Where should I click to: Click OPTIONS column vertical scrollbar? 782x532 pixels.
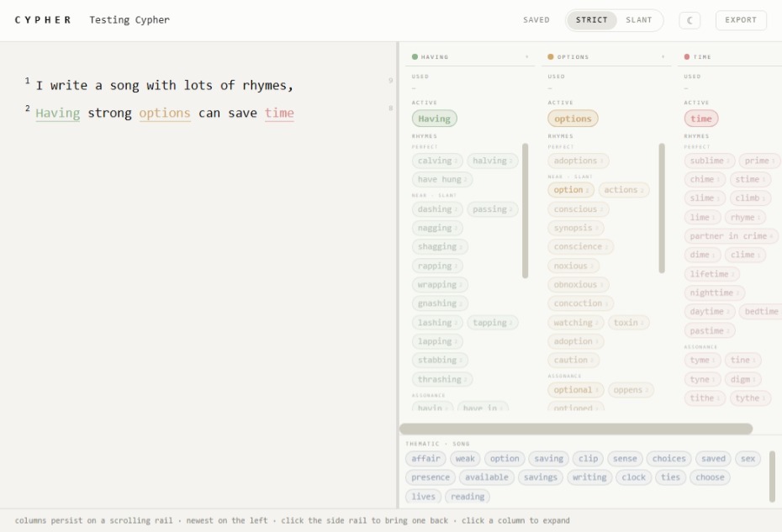(662, 208)
